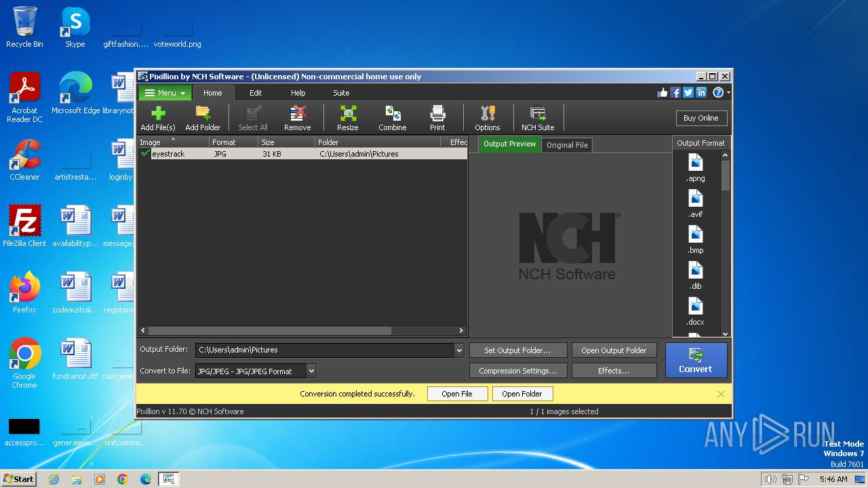868x488 pixels.
Task: Open the Help tab
Action: tap(298, 93)
